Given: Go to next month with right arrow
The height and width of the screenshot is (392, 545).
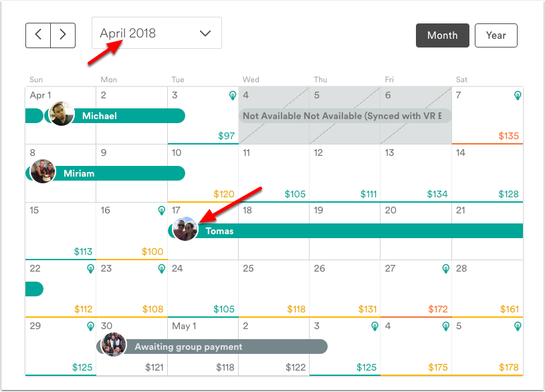Looking at the screenshot, I should pos(63,35).
